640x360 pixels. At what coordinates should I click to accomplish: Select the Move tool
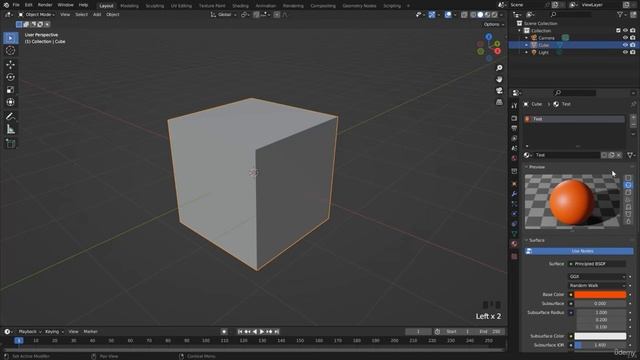click(x=11, y=64)
